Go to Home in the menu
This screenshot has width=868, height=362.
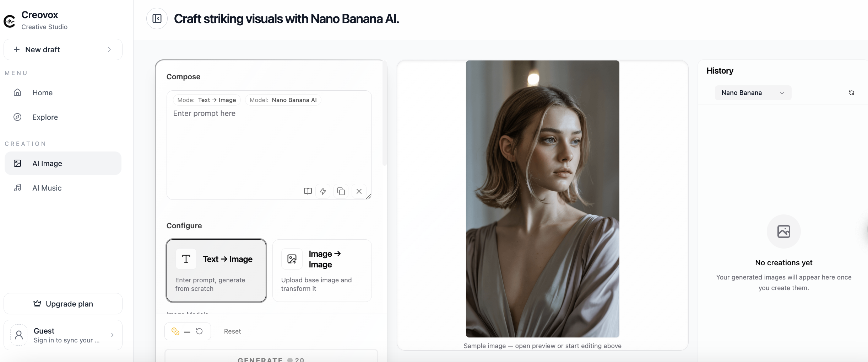click(x=42, y=92)
